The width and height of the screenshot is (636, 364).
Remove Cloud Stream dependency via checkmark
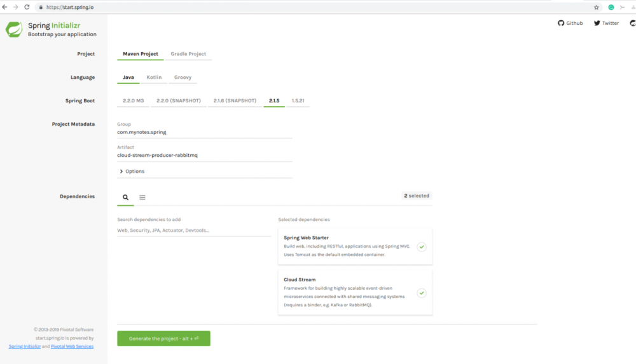coord(422,293)
